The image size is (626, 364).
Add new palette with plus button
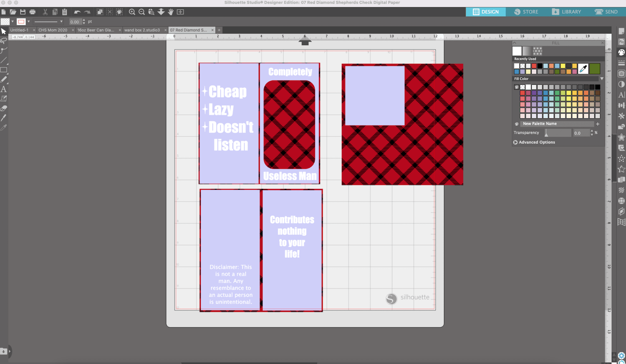tap(598, 124)
